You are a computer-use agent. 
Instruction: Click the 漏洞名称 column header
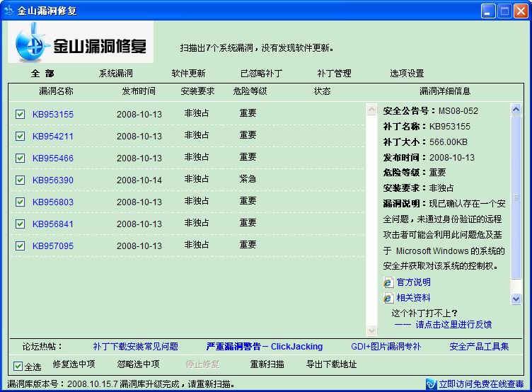(x=56, y=91)
